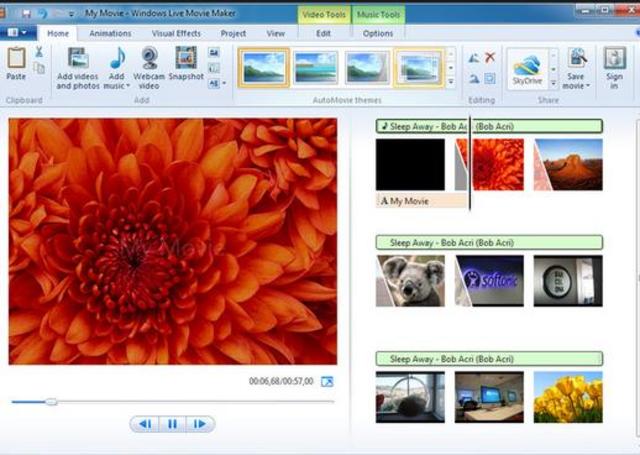Take a Snapshot of the preview
640x455 pixels.
[186, 63]
